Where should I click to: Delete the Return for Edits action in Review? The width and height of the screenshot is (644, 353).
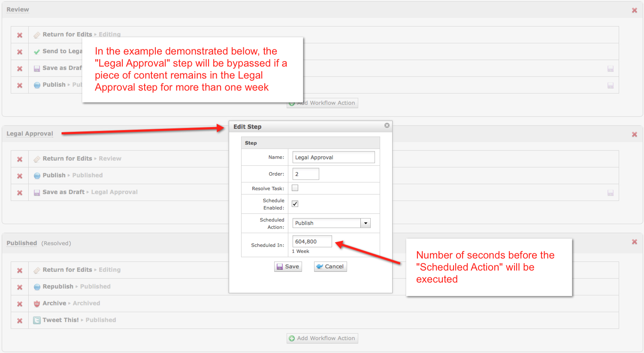pos(20,35)
